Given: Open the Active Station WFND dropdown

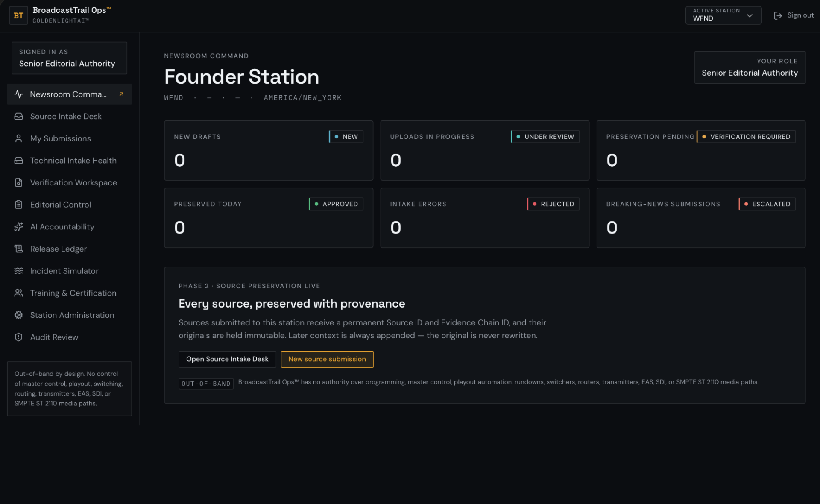Looking at the screenshot, I should [x=723, y=15].
